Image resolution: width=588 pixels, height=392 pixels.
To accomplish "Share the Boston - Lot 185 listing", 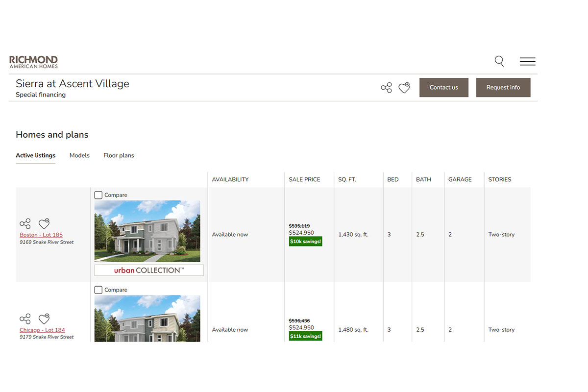I will (25, 224).
